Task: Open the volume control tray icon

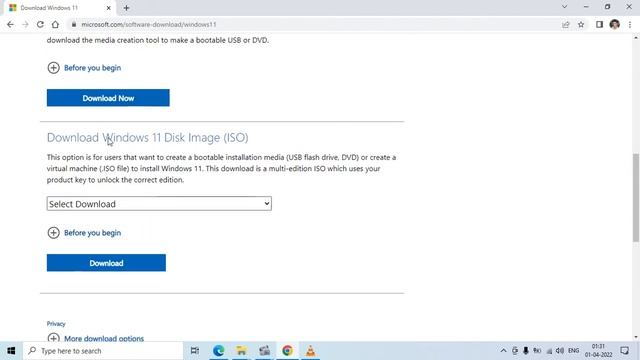Action: (560, 351)
